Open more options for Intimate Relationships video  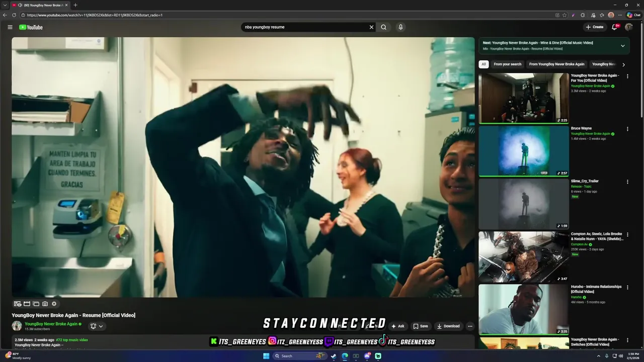(627, 288)
